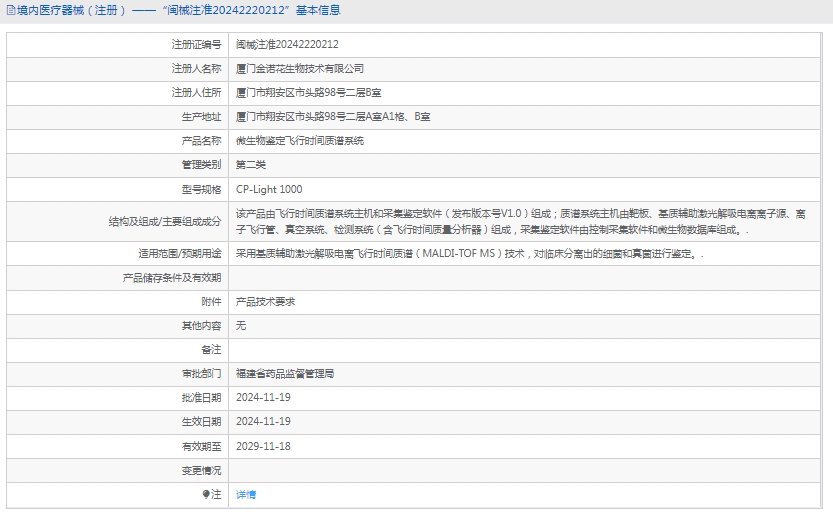Viewport: 833px width, 514px height.
Task: Open the 详情 link
Action: click(x=245, y=494)
